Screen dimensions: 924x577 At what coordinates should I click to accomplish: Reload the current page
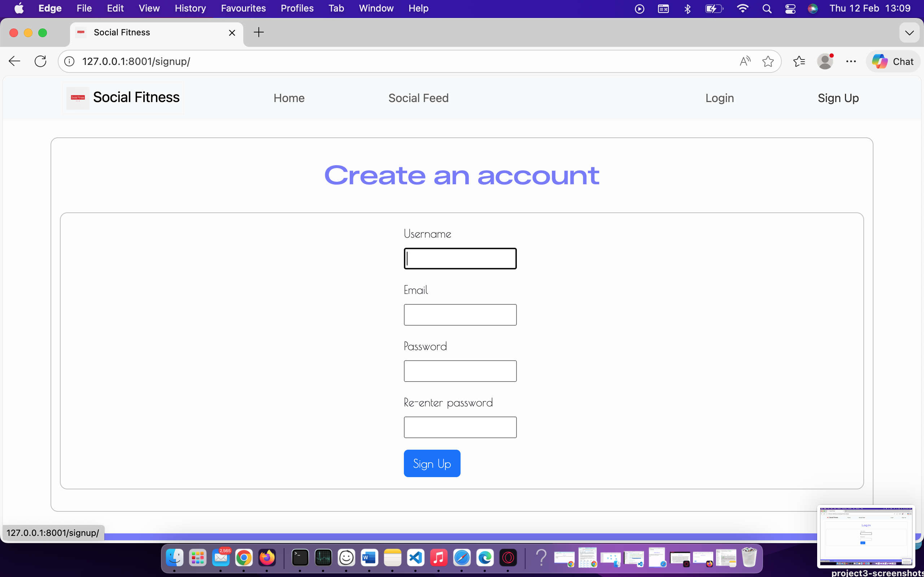40,61
